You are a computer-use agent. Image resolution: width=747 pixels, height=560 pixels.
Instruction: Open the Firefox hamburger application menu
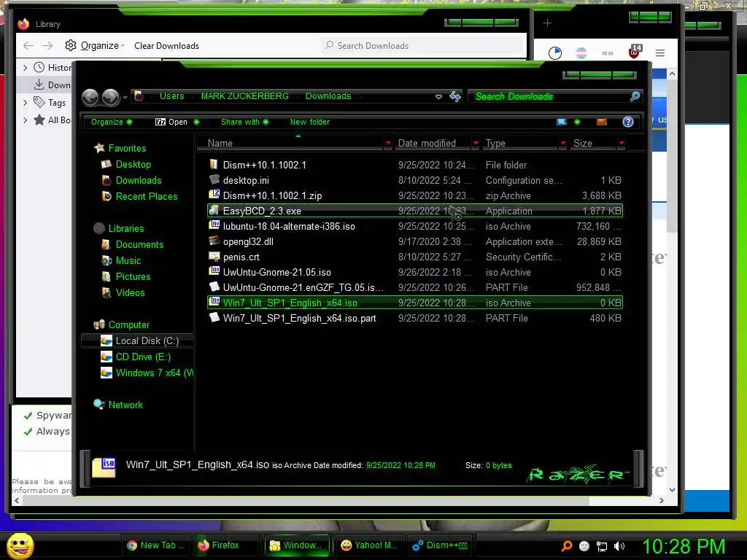(659, 52)
